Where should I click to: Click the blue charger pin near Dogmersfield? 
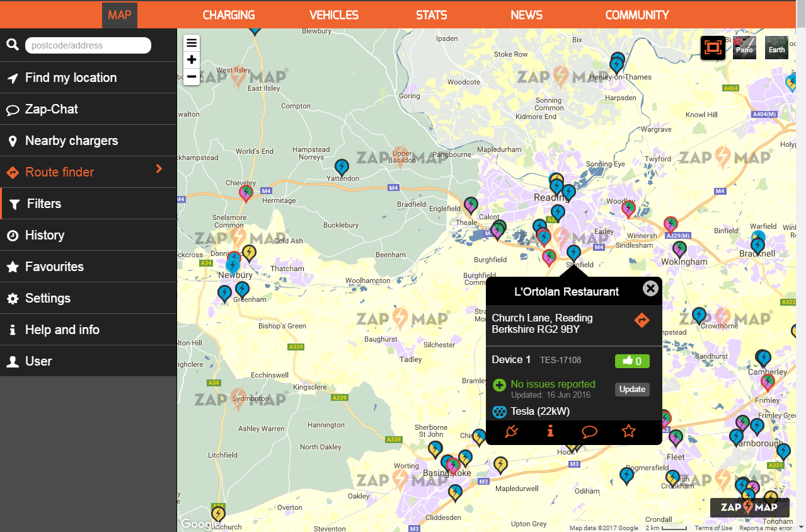tap(626, 475)
